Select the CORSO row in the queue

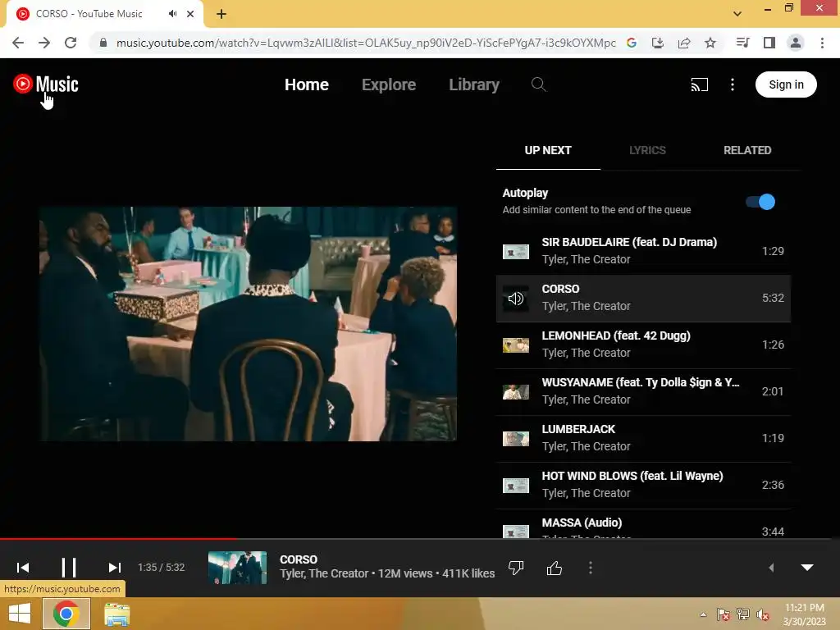click(x=643, y=298)
